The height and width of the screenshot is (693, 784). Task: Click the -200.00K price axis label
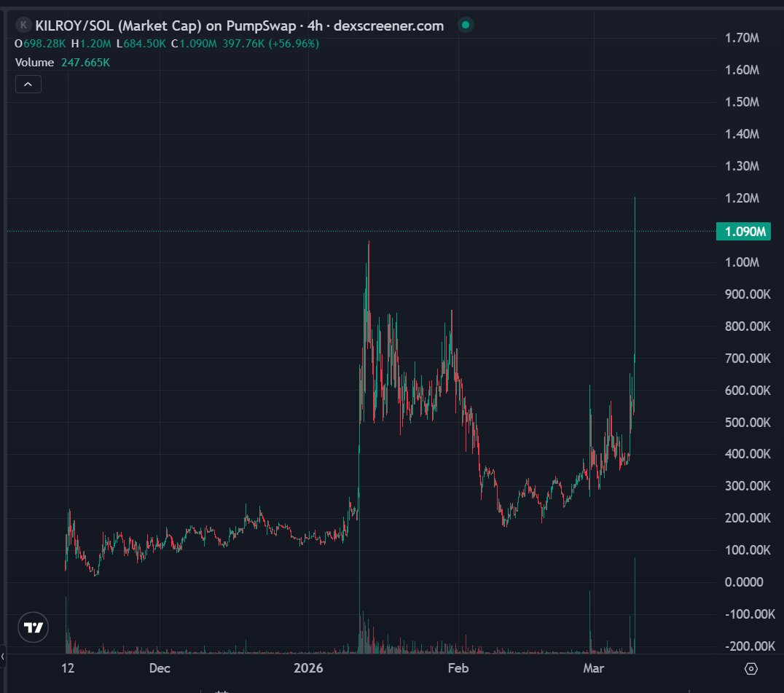click(x=750, y=646)
